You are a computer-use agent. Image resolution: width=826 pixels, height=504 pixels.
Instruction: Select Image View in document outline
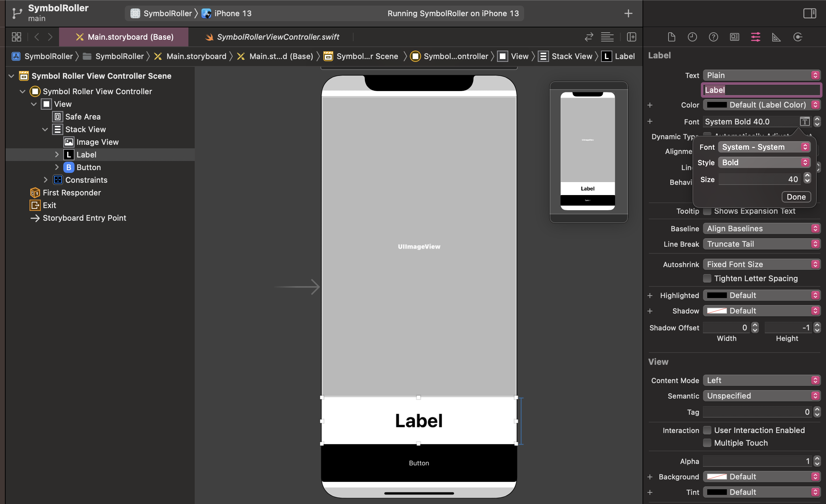(97, 142)
